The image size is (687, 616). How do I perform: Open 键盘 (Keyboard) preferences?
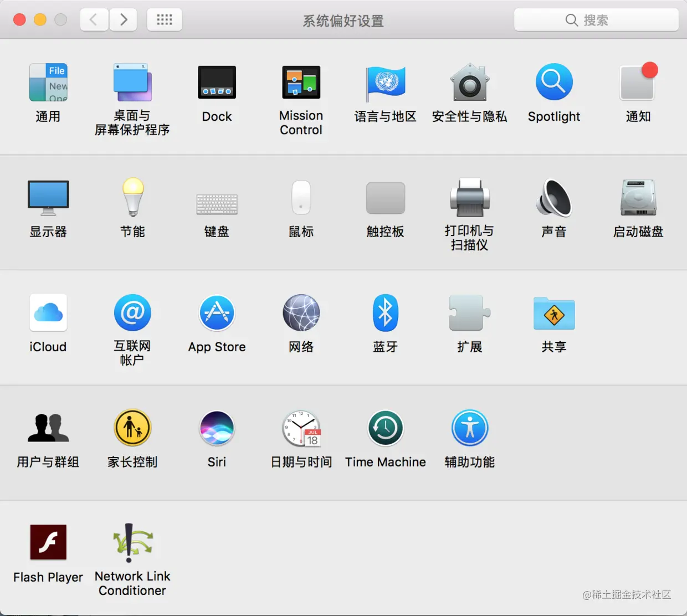point(217,204)
